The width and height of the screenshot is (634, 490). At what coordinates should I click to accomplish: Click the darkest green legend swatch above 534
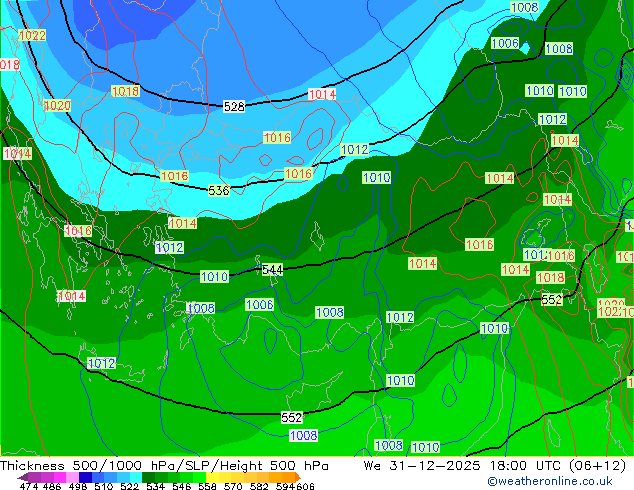click(x=148, y=477)
